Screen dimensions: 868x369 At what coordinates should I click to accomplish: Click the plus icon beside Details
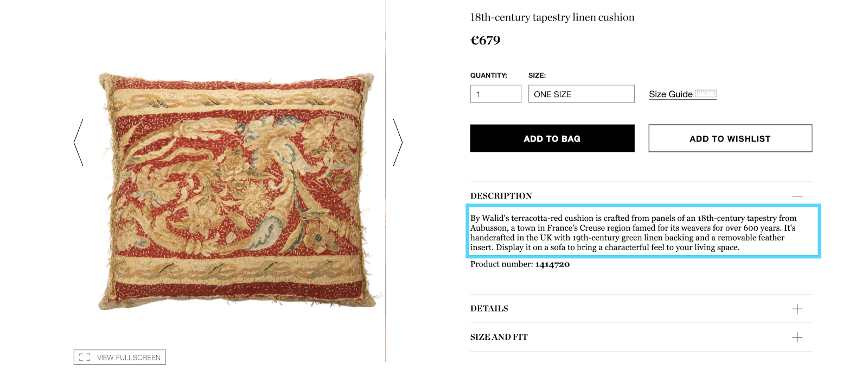click(x=797, y=308)
